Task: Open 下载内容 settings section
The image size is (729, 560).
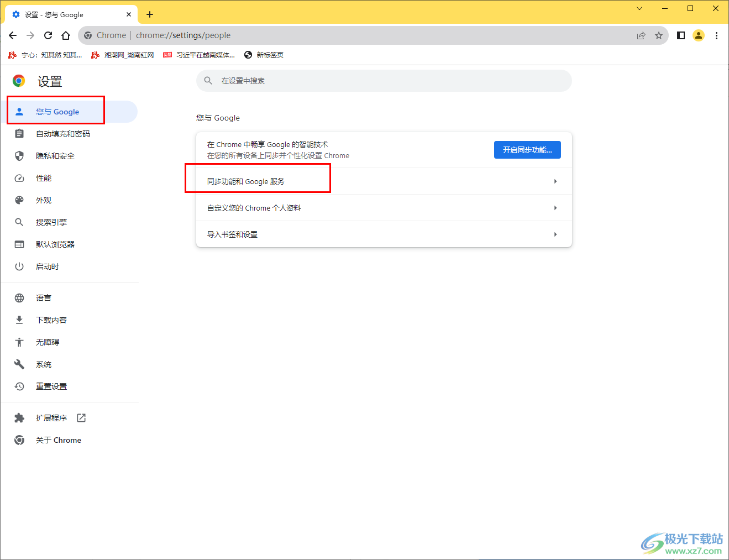Action: click(x=69, y=320)
